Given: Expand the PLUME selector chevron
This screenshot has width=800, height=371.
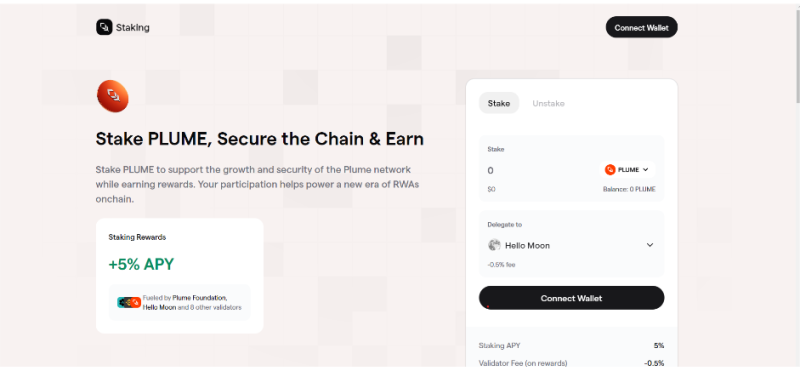Looking at the screenshot, I should tap(645, 170).
